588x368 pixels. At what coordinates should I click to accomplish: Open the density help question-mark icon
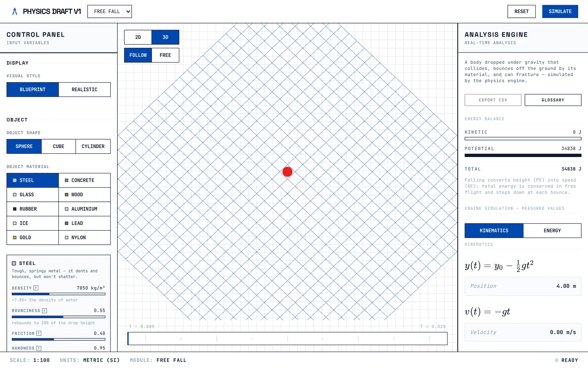[x=36, y=288]
